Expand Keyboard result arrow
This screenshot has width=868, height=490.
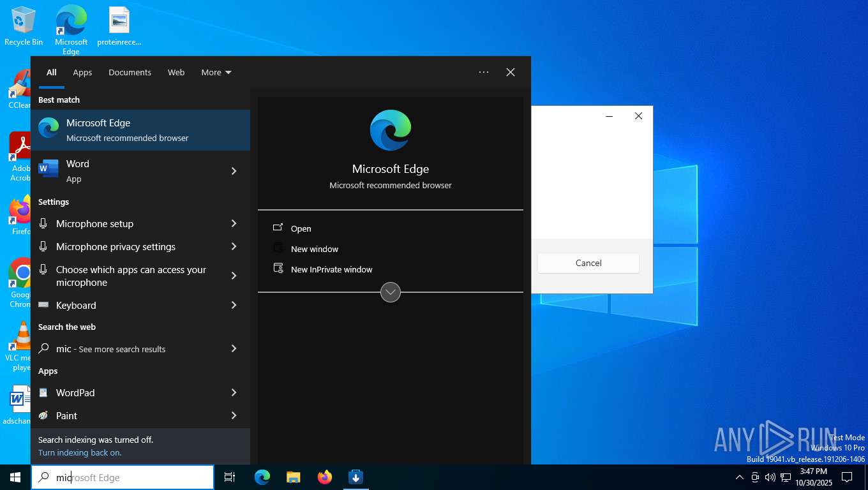point(234,305)
